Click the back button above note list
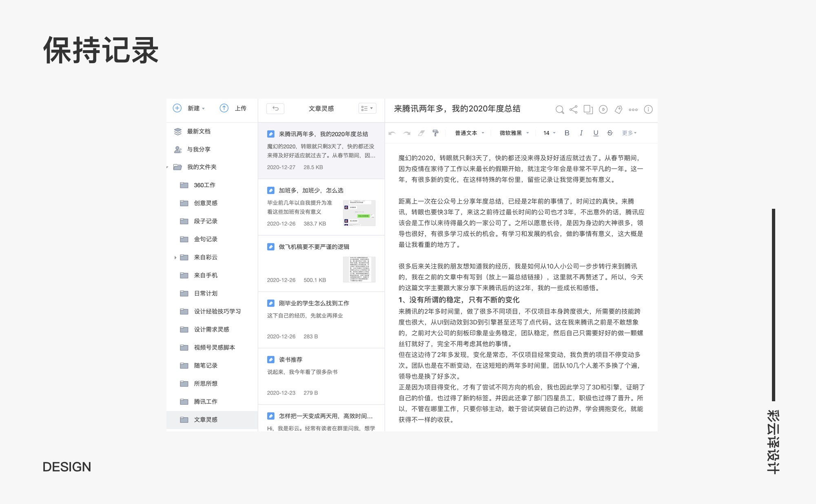 click(x=275, y=108)
